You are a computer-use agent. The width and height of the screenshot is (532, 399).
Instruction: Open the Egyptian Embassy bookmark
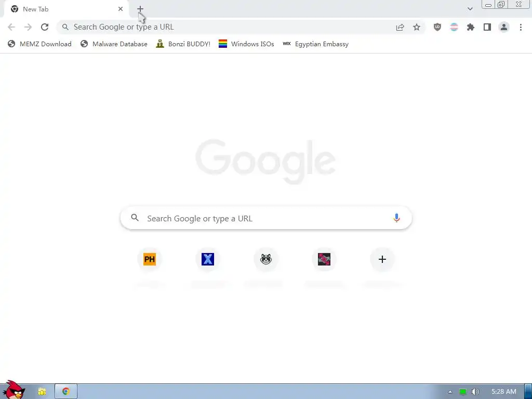315,44
